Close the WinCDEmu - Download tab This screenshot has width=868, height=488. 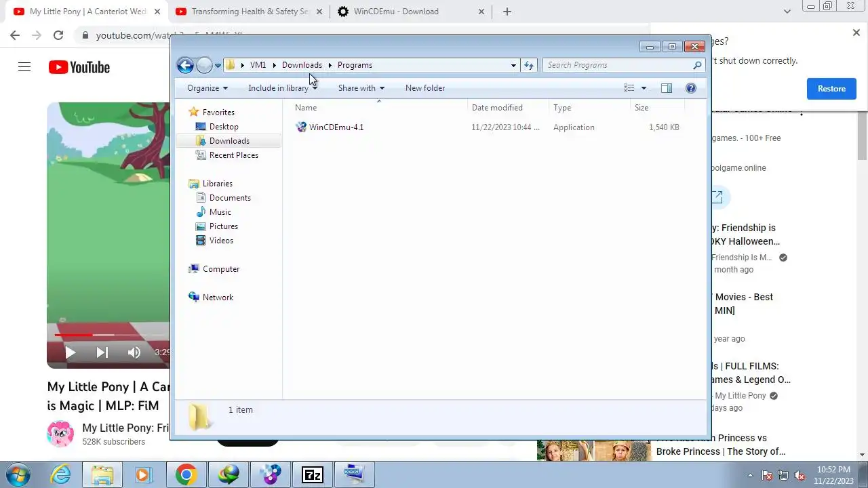click(x=481, y=12)
